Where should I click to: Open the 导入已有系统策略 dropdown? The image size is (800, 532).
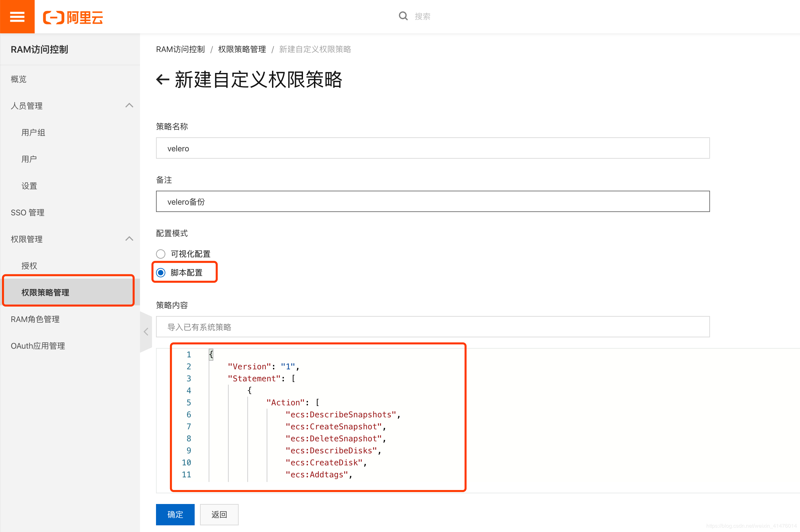tap(432, 327)
